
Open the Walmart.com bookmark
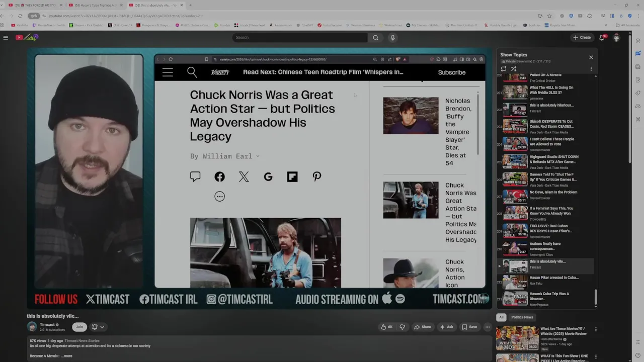coord(390,25)
